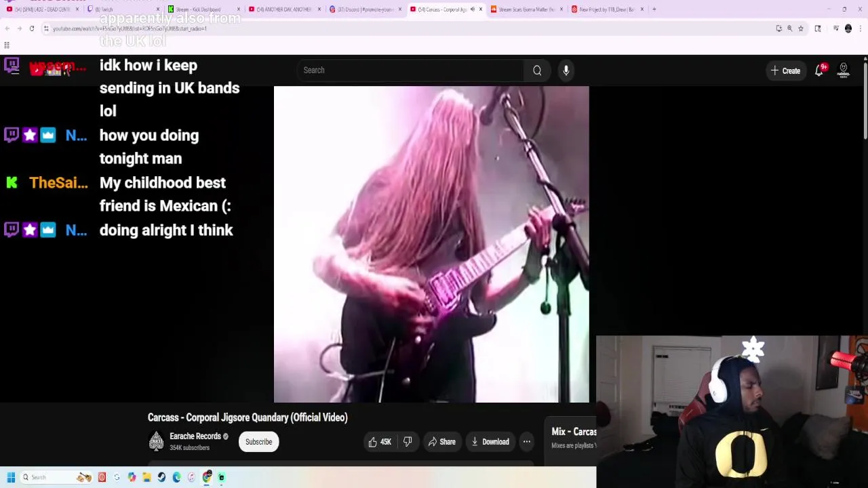
Task: Launch Steam from the taskbar
Action: tap(161, 477)
